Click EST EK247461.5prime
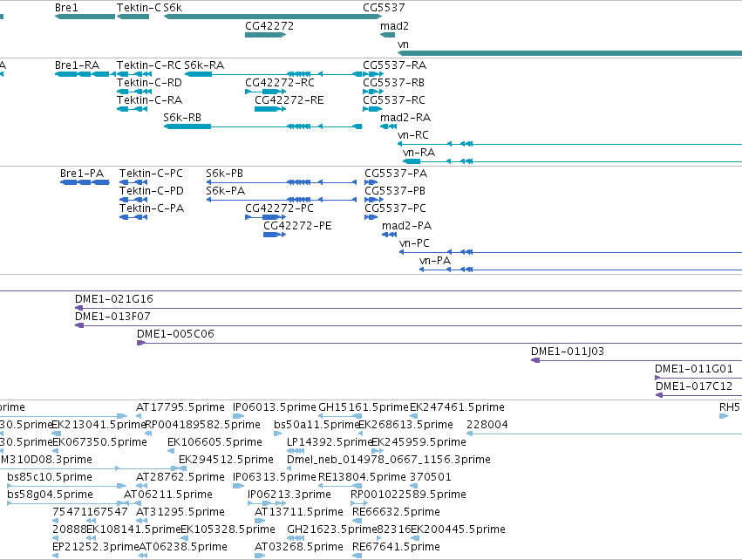This screenshot has width=742, height=560. tap(457, 407)
